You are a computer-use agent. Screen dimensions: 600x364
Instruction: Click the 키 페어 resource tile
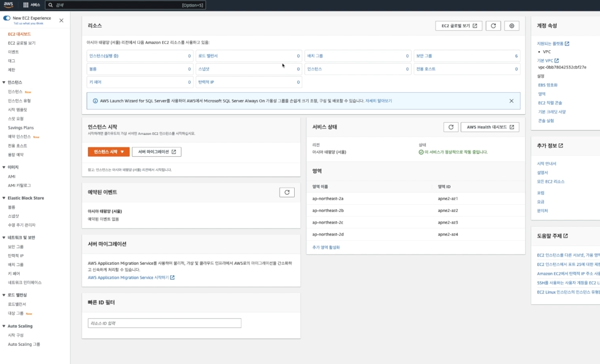[x=140, y=82]
